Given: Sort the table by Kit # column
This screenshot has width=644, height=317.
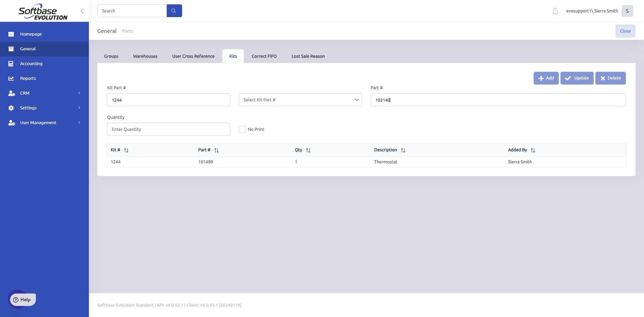Looking at the screenshot, I should [x=126, y=150].
